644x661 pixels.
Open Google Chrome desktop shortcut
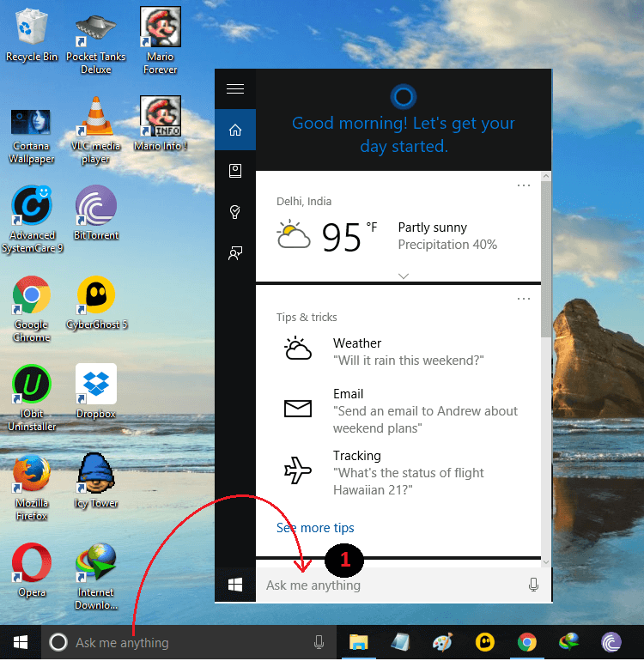point(31,308)
